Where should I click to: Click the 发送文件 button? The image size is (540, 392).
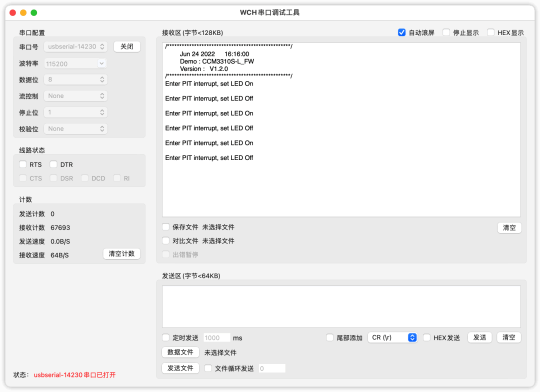[180, 368]
